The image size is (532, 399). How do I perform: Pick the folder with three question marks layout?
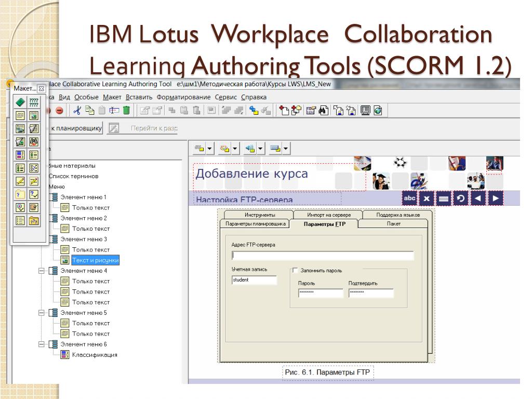[x=34, y=221]
